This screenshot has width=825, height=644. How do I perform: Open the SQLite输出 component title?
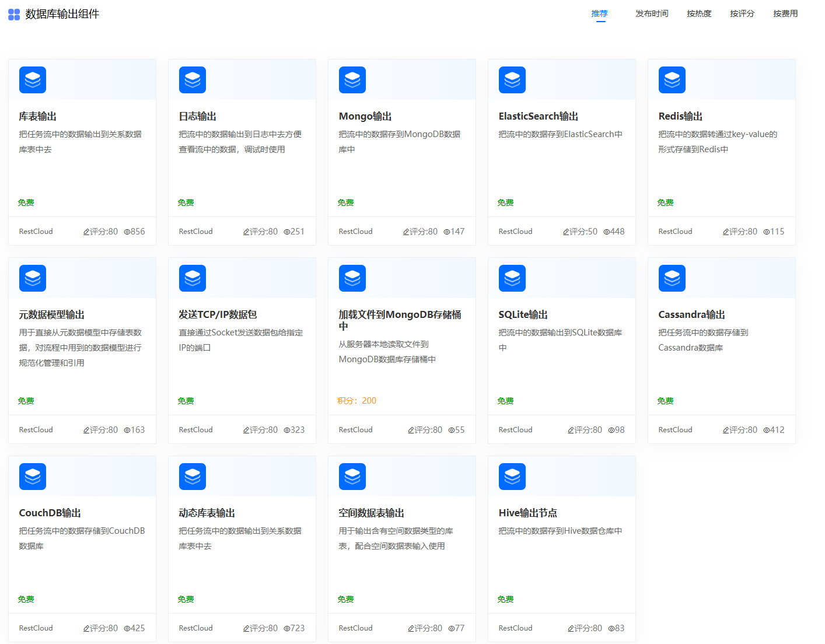523,315
